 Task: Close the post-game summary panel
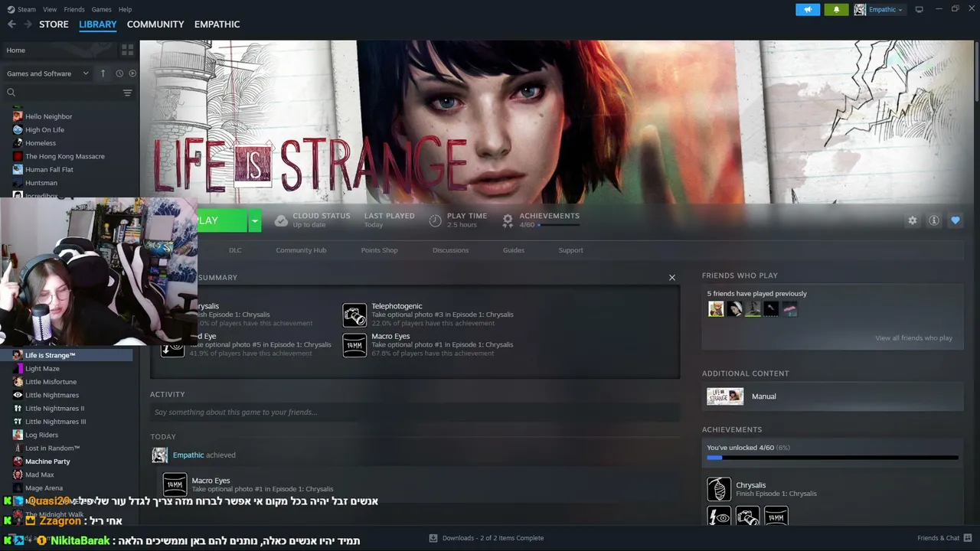click(x=672, y=277)
